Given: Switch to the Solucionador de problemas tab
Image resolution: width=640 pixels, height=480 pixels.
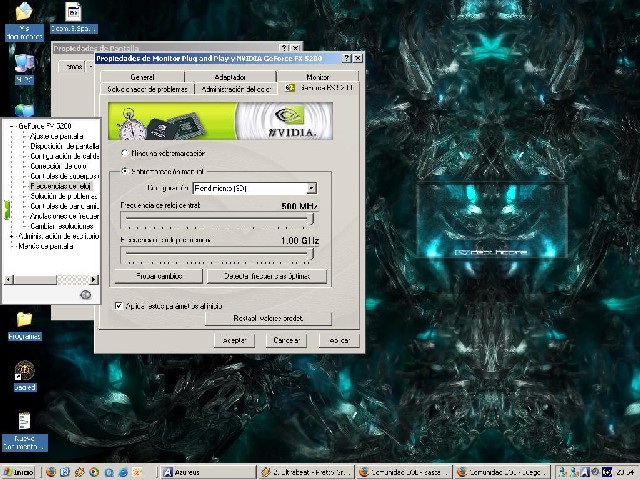Looking at the screenshot, I should pos(147,89).
